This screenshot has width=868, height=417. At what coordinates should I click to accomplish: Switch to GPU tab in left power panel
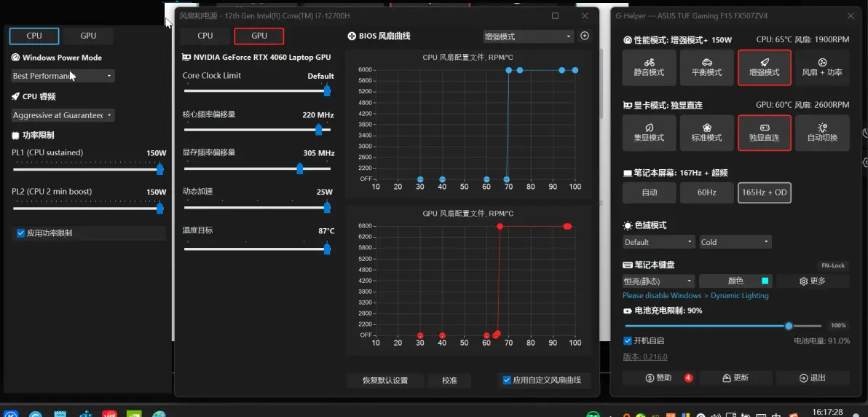pos(88,36)
